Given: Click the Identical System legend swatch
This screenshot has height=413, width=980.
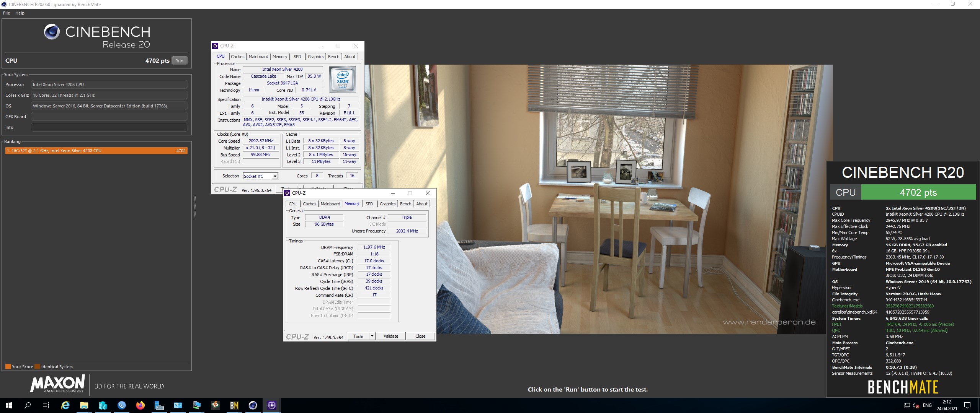Looking at the screenshot, I should point(37,367).
